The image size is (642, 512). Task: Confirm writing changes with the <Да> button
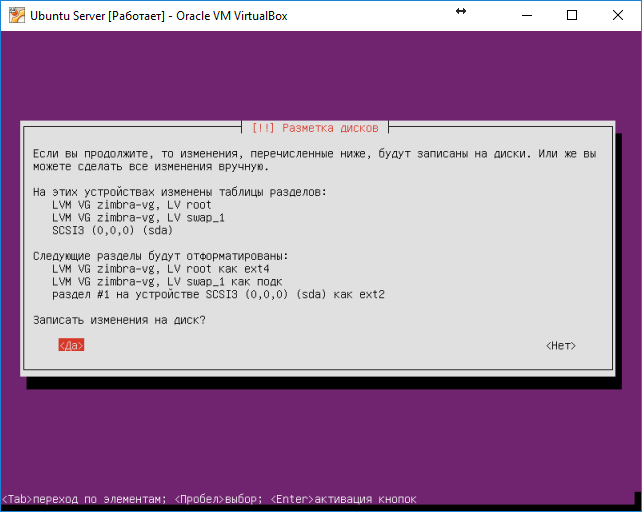point(71,345)
